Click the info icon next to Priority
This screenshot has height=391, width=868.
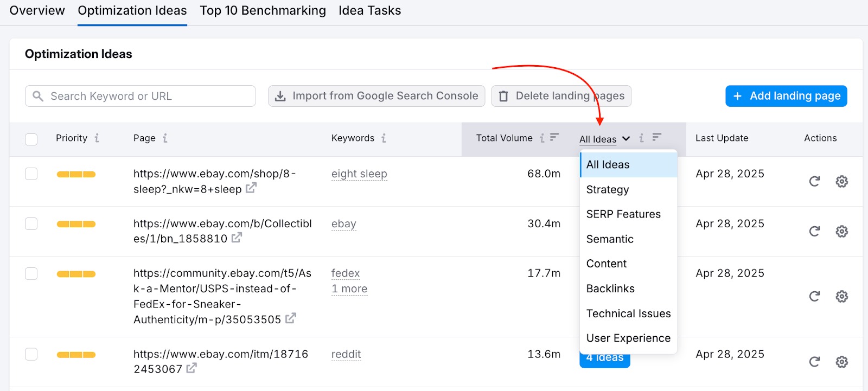pos(97,138)
